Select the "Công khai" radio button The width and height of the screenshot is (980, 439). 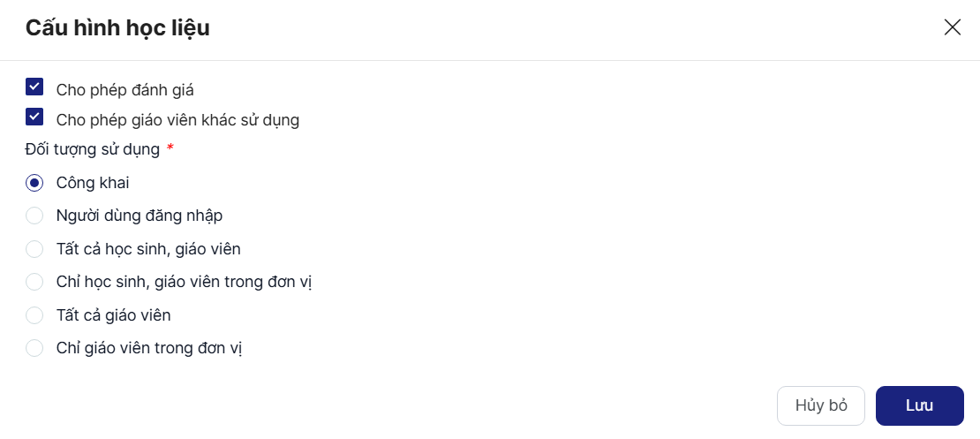(34, 183)
